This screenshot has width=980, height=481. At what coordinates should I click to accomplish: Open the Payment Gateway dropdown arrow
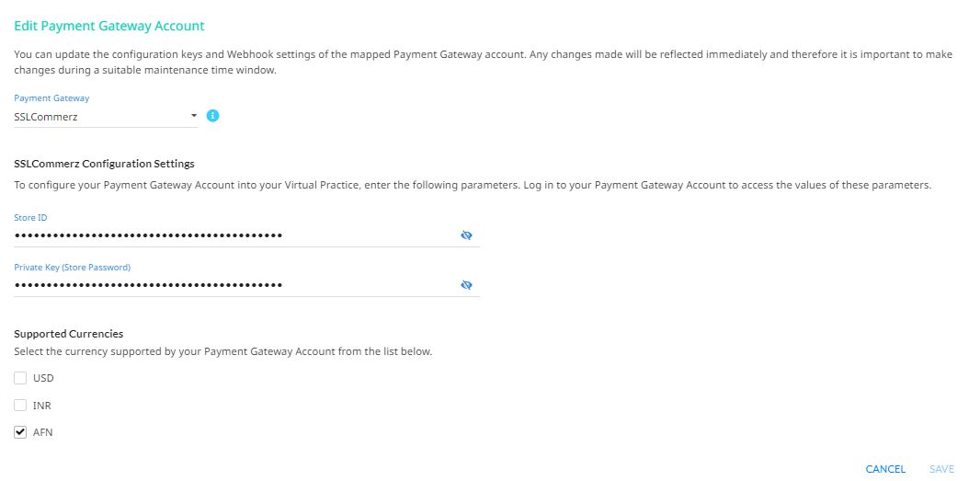click(194, 116)
